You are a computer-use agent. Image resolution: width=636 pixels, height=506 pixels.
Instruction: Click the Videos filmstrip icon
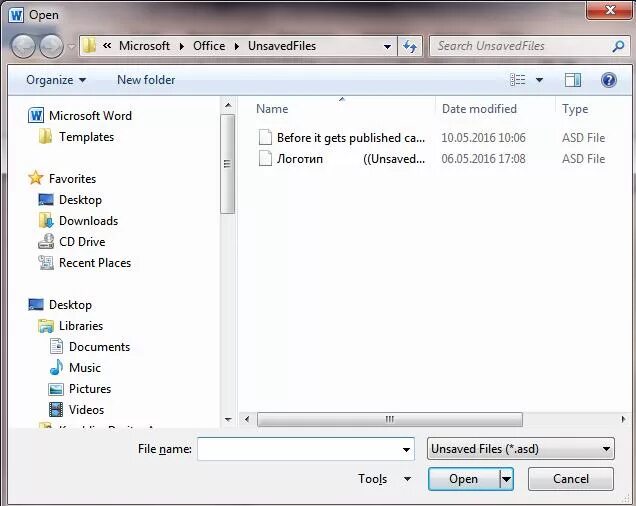click(56, 409)
